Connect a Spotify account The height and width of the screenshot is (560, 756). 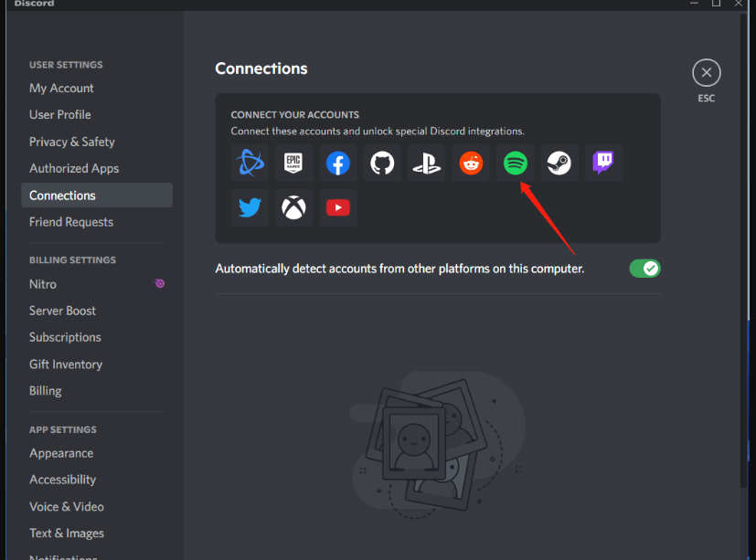pos(516,163)
